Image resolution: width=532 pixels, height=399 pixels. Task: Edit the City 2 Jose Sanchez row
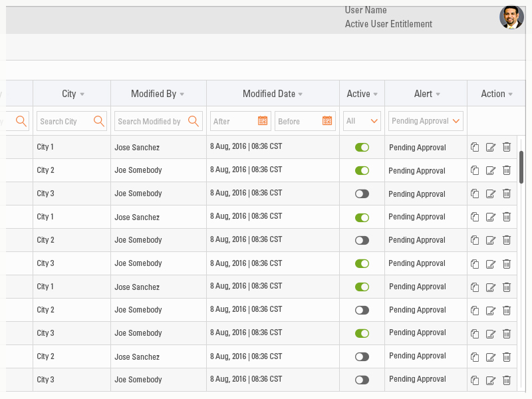491,357
